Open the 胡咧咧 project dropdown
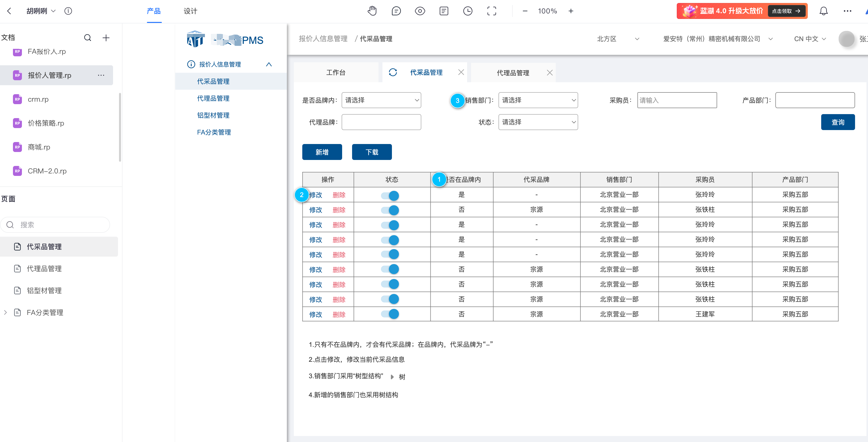This screenshot has width=868, height=442. [x=41, y=11]
